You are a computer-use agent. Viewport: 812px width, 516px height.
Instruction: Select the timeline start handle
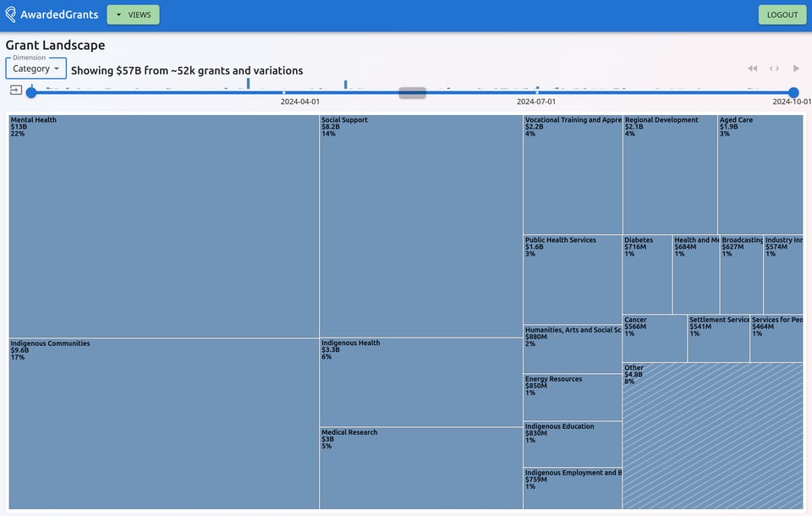click(x=31, y=92)
